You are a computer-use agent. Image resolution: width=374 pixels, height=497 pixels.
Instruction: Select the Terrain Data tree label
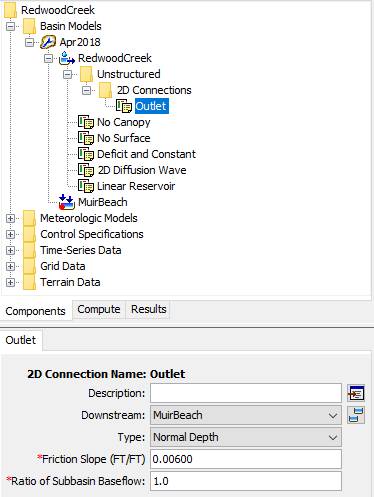point(70,282)
